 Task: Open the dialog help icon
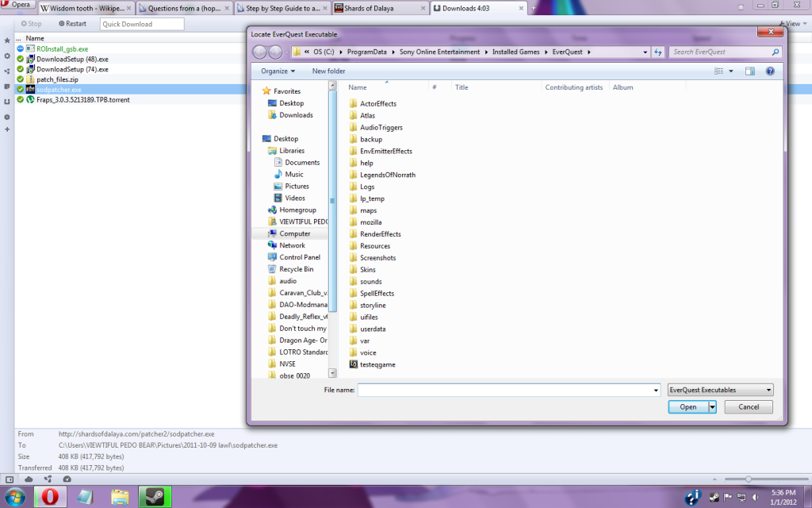[x=770, y=71]
